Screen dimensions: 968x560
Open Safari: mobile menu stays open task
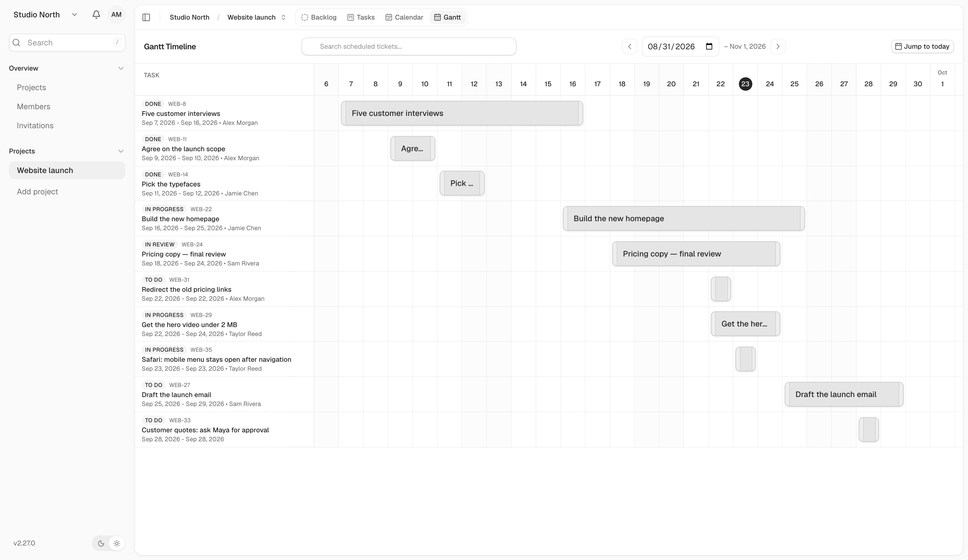click(216, 360)
